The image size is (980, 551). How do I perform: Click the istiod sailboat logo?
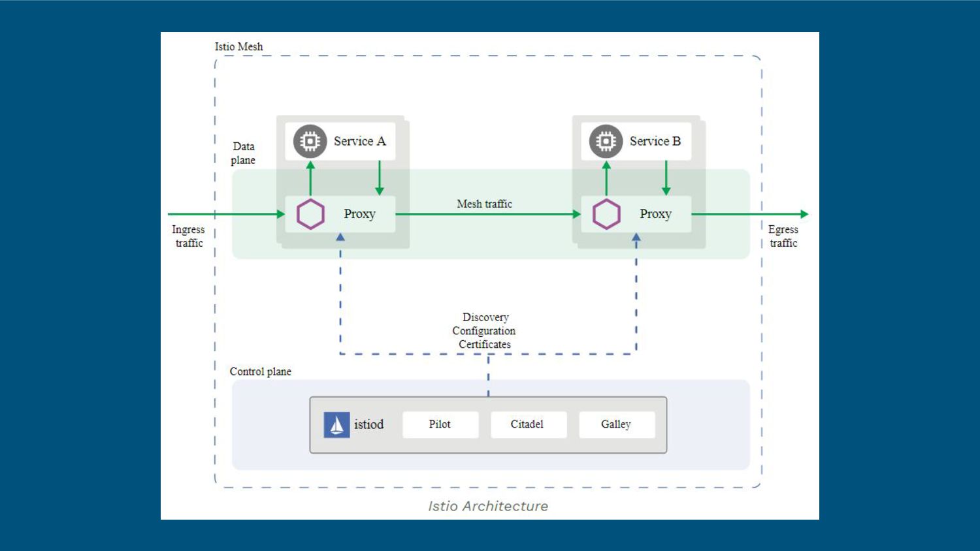coord(336,424)
